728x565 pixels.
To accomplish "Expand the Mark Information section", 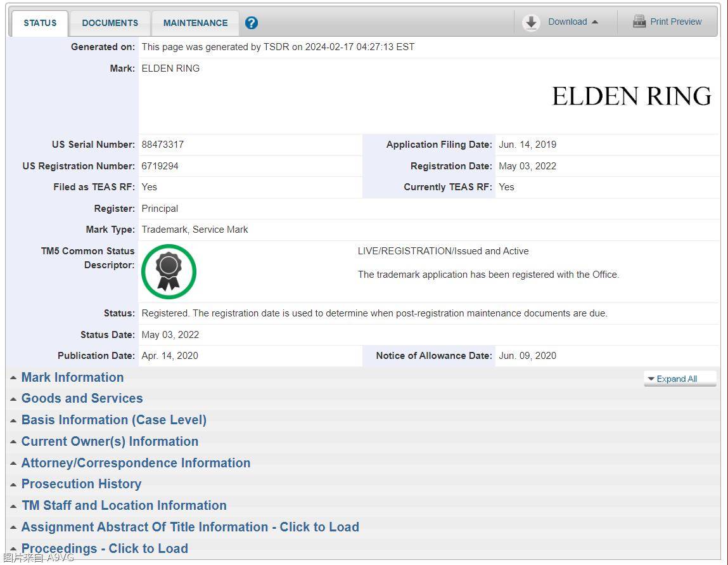I will 72,377.
